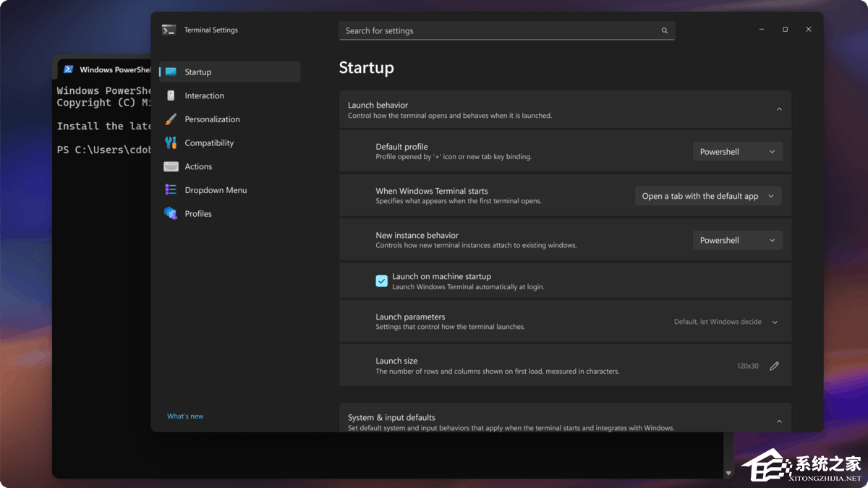
Task: Click the 120x30 launch size value
Action: point(748,366)
